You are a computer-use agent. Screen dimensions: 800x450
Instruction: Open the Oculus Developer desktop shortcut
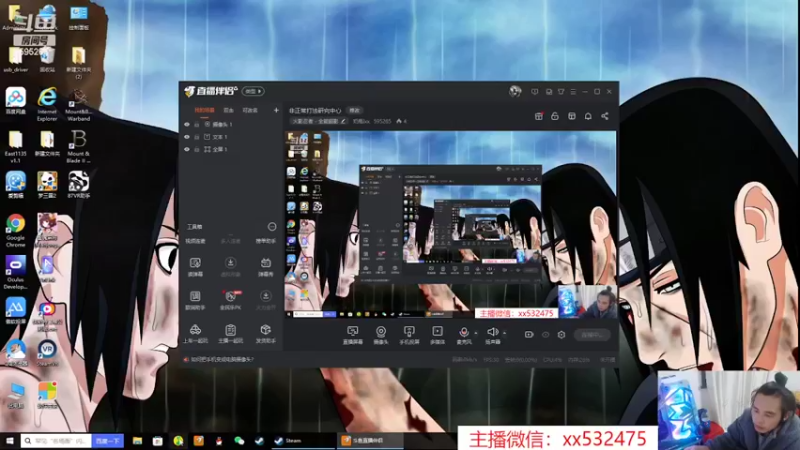tap(15, 272)
